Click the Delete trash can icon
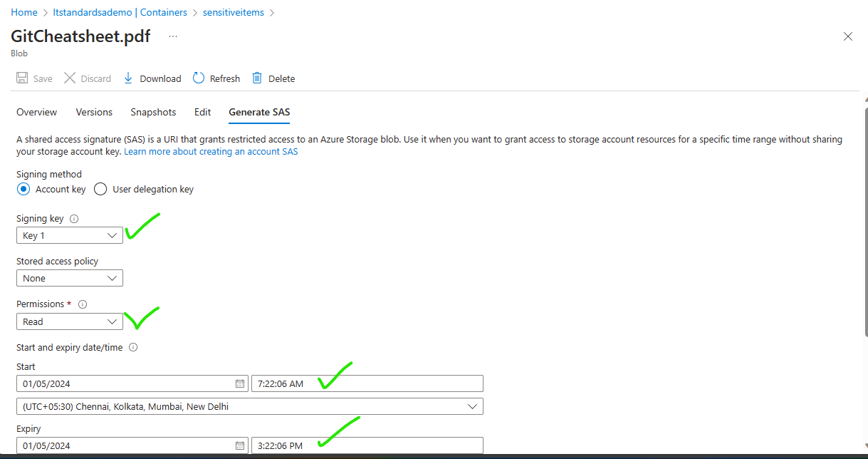868x459 pixels. tap(257, 78)
